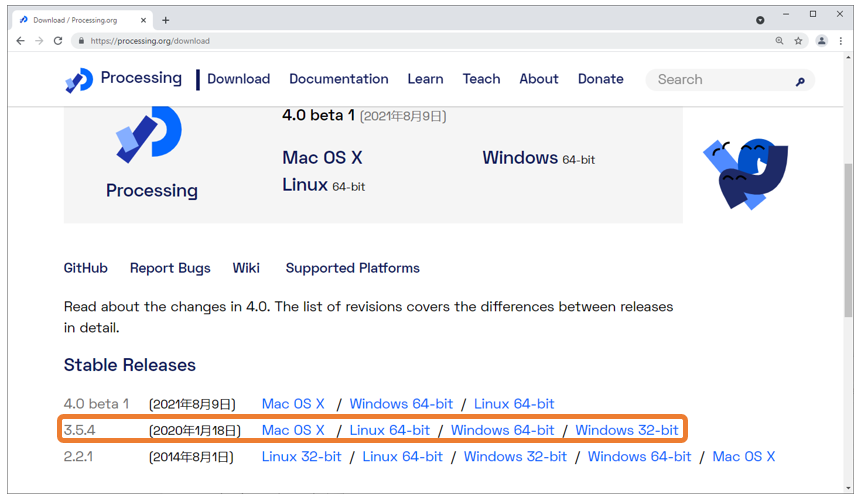Click the search magnifier icon in Search box
This screenshot has height=499, width=861.
[800, 81]
